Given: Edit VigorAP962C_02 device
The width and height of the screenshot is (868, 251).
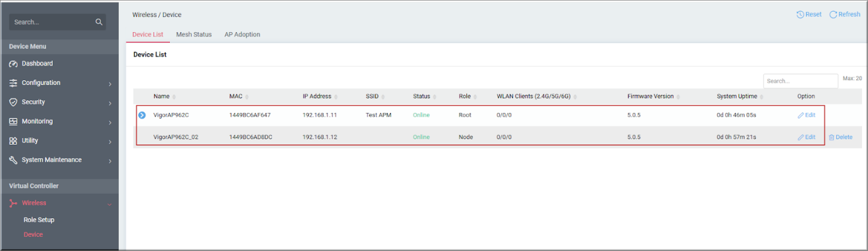Looking at the screenshot, I should (806, 137).
